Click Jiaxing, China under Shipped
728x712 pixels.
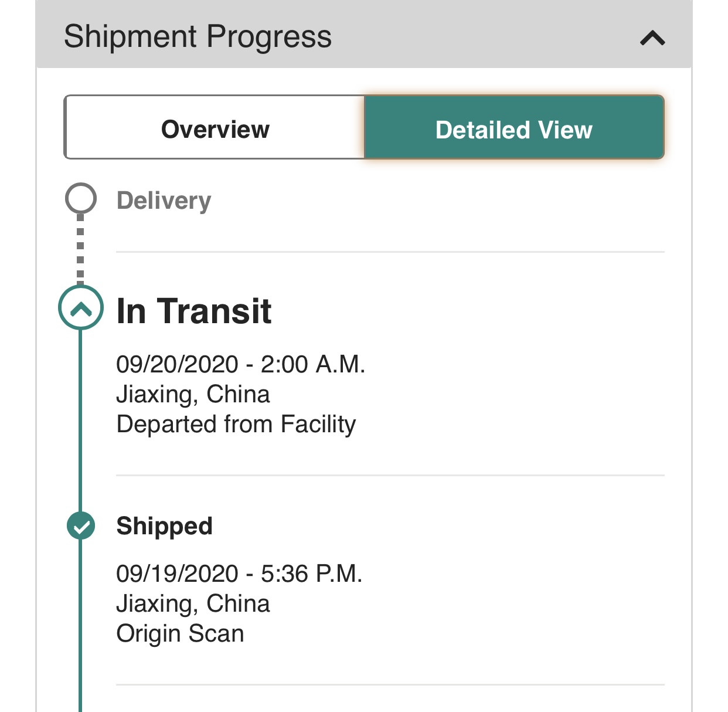193,603
